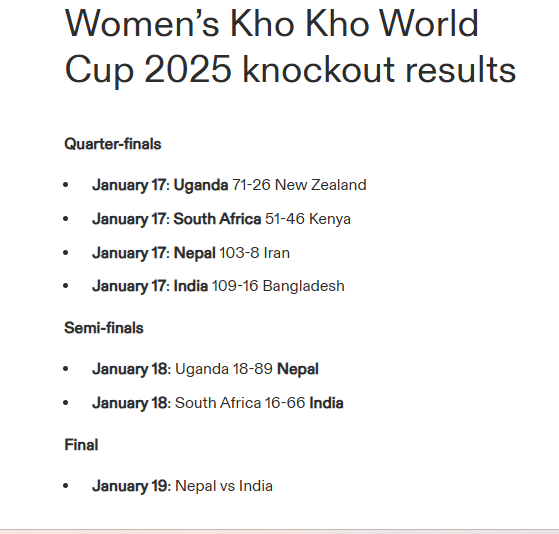Click Uganda 71-26 New Zealand result
Screen dimensions: 559x534
[229, 185]
